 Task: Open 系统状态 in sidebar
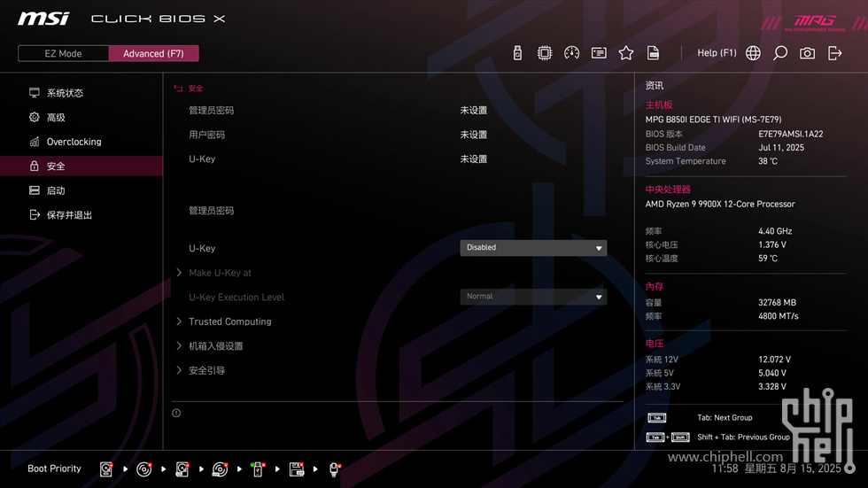tap(81, 93)
